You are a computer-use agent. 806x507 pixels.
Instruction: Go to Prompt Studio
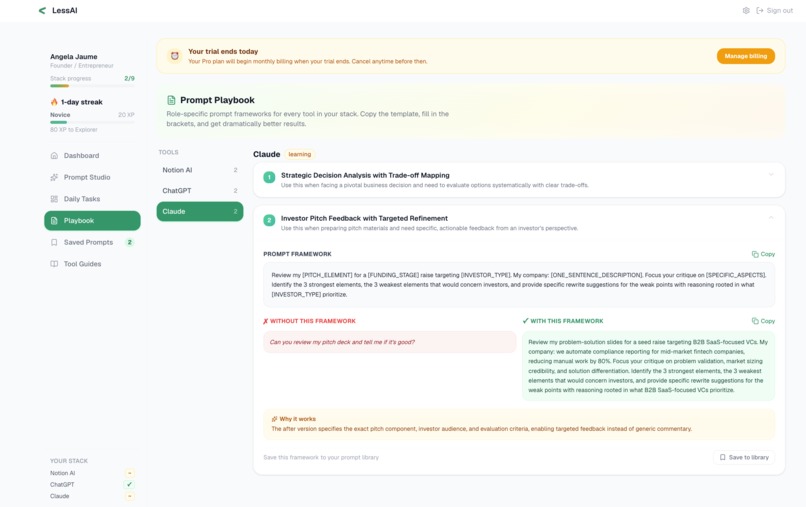[92, 177]
